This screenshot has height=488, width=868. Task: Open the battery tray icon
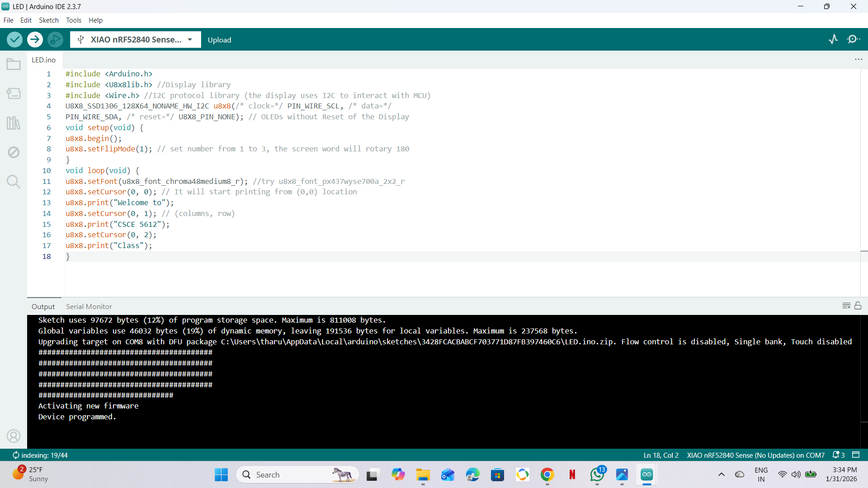(x=811, y=474)
